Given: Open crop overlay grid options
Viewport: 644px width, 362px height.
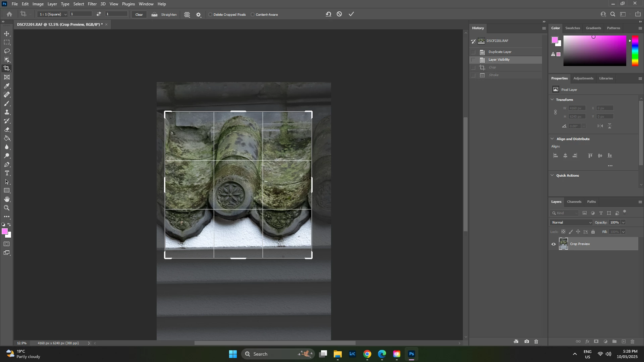Looking at the screenshot, I should point(187,15).
